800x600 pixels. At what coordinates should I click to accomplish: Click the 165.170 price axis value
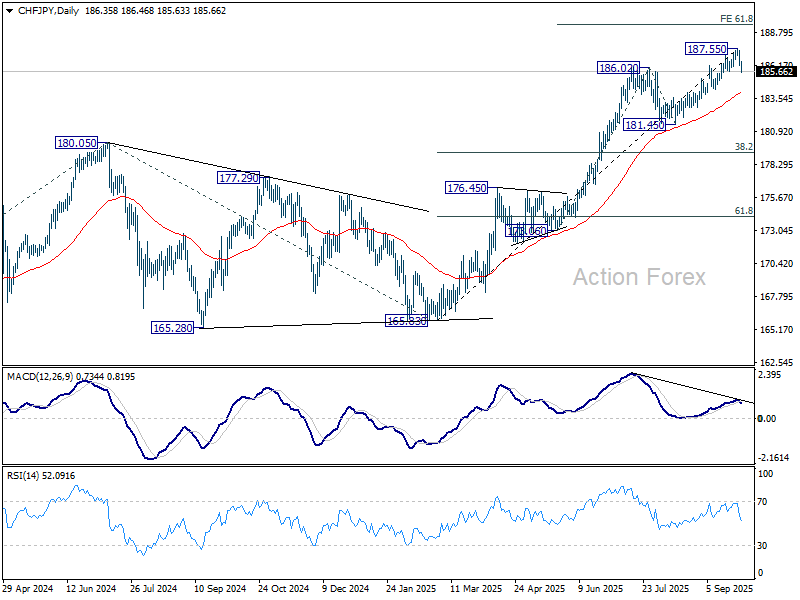(777, 330)
